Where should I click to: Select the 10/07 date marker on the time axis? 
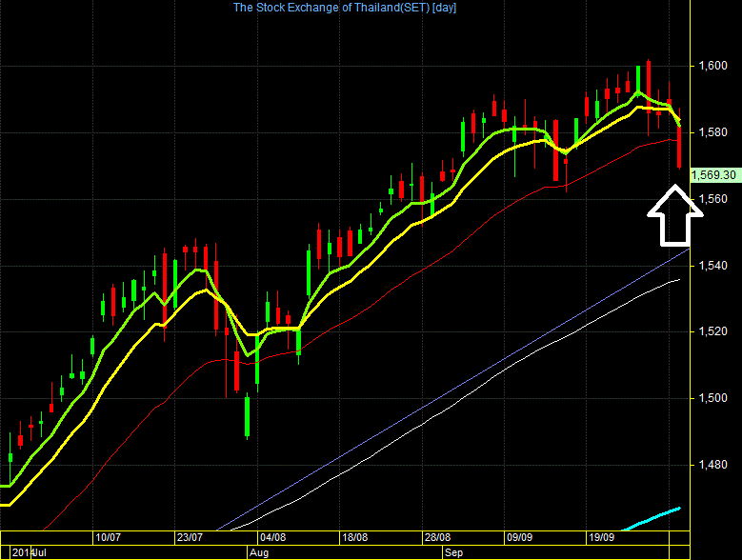pyautogui.click(x=108, y=537)
